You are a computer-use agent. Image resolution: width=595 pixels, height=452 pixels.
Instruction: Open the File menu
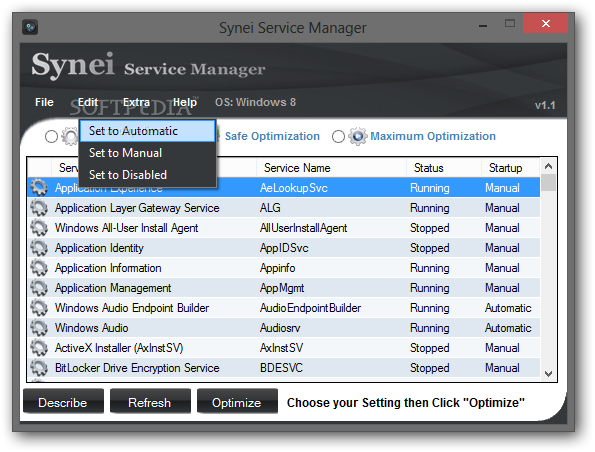click(x=44, y=102)
